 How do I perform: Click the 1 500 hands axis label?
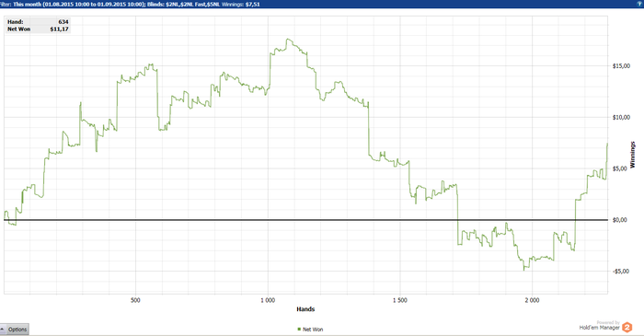tap(400, 300)
